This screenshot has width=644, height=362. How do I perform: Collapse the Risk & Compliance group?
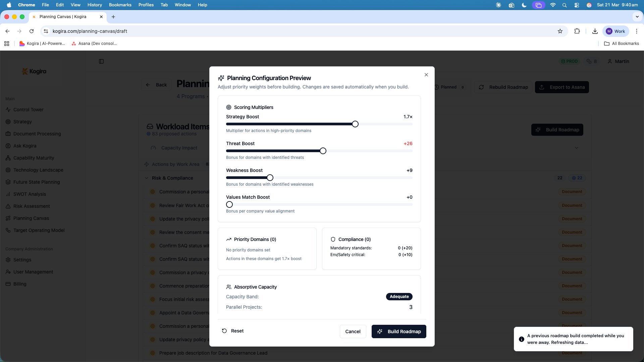147,178
